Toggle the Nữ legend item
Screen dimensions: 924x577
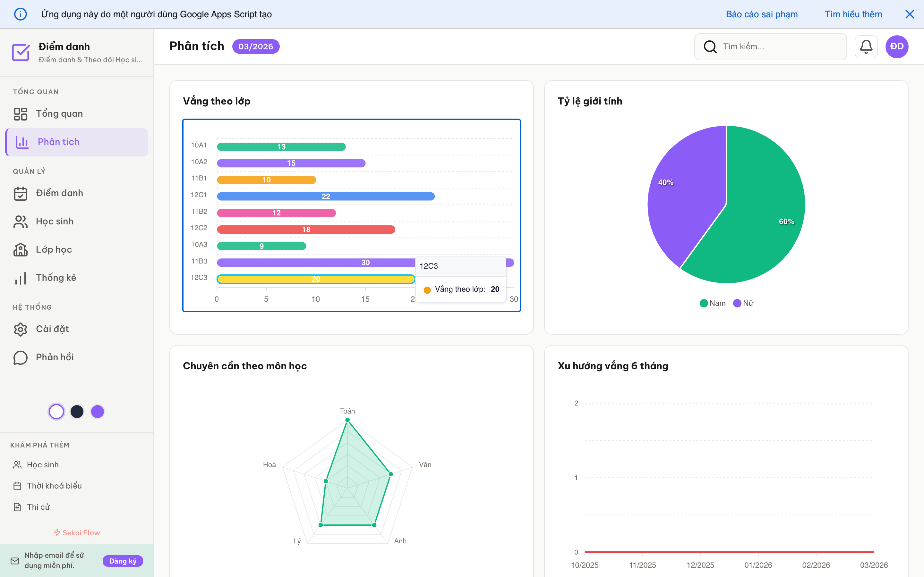point(743,303)
